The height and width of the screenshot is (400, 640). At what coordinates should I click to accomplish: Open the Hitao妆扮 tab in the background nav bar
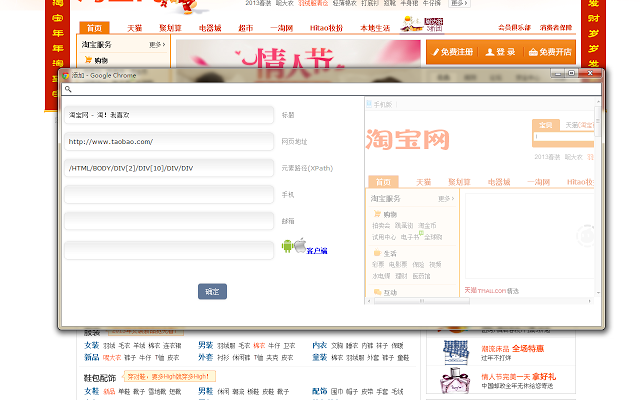tap(326, 28)
